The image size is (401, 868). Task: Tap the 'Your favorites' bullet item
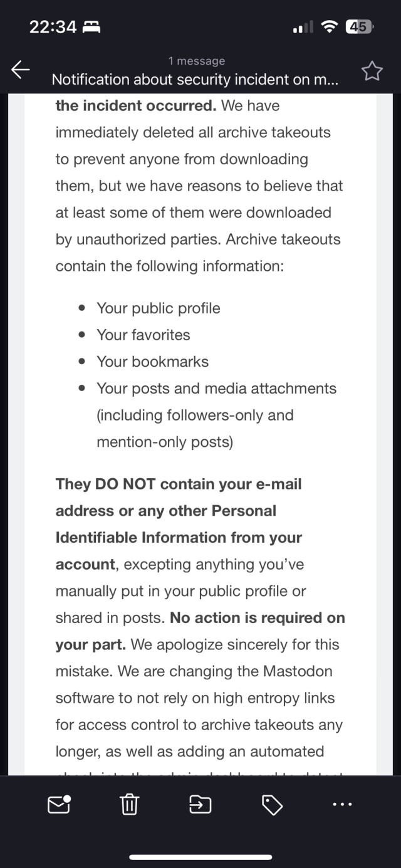[143, 335]
